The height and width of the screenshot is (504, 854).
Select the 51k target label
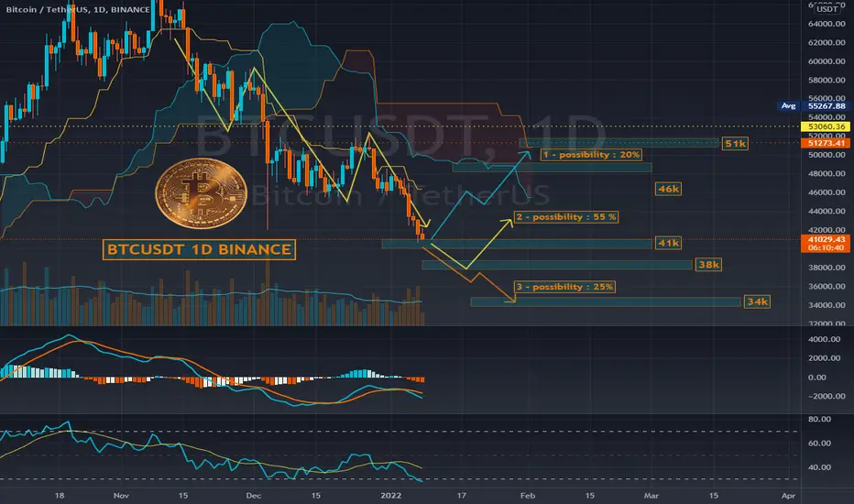point(735,143)
